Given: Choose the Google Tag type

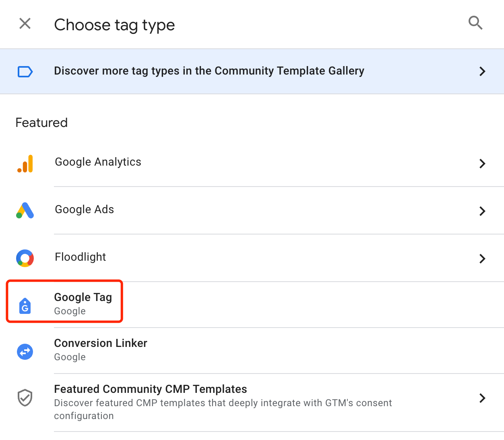Looking at the screenshot, I should [83, 297].
